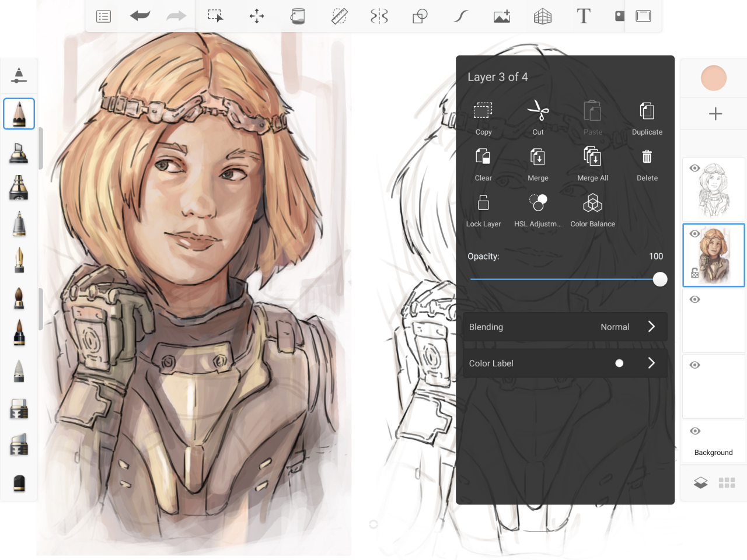Click the Opacity slider handle
The width and height of the screenshot is (747, 560).
pyautogui.click(x=660, y=279)
